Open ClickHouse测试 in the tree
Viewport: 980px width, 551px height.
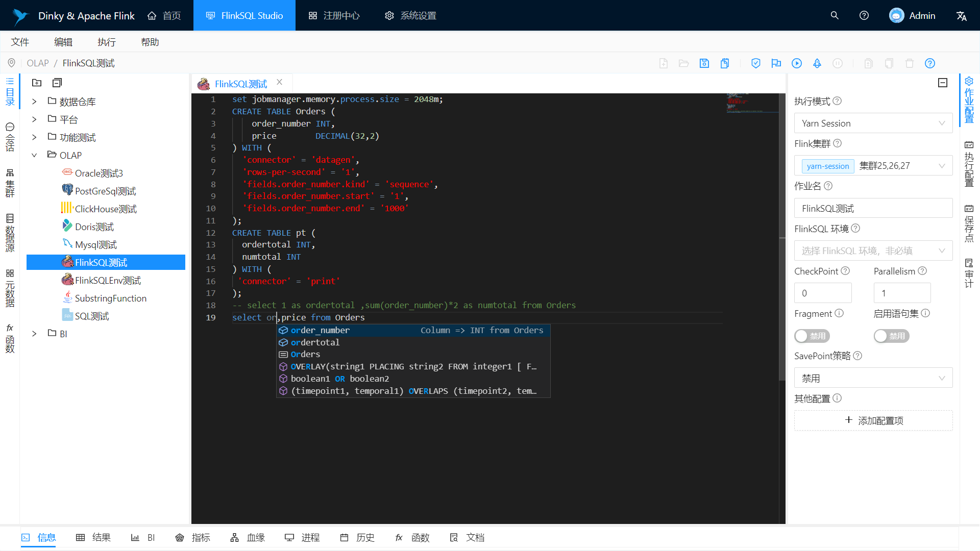106,209
